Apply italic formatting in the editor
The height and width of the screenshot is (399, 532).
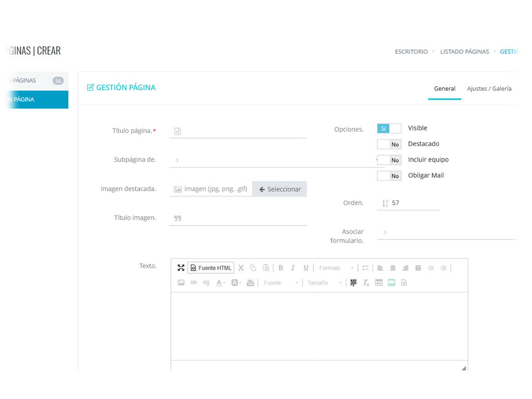click(293, 268)
